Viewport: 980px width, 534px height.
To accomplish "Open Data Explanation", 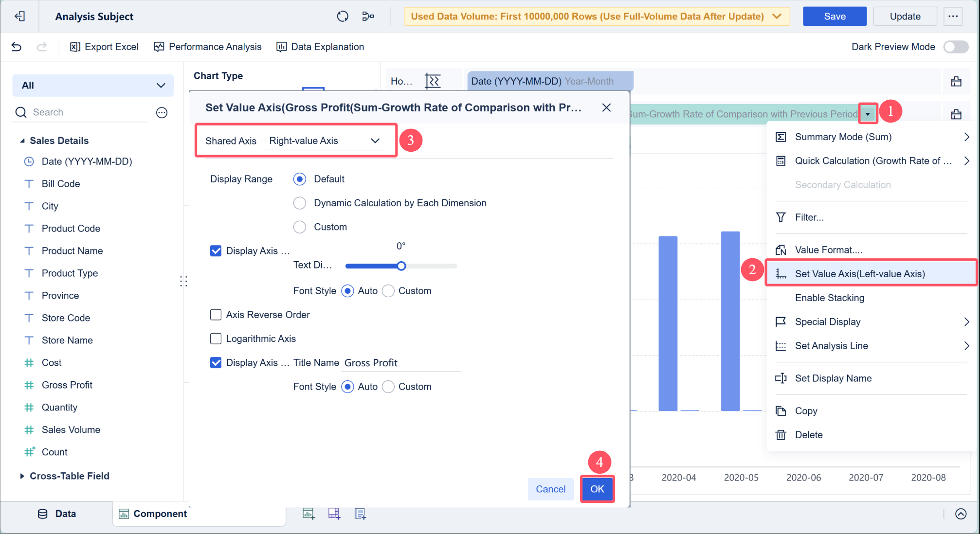I will coord(320,47).
